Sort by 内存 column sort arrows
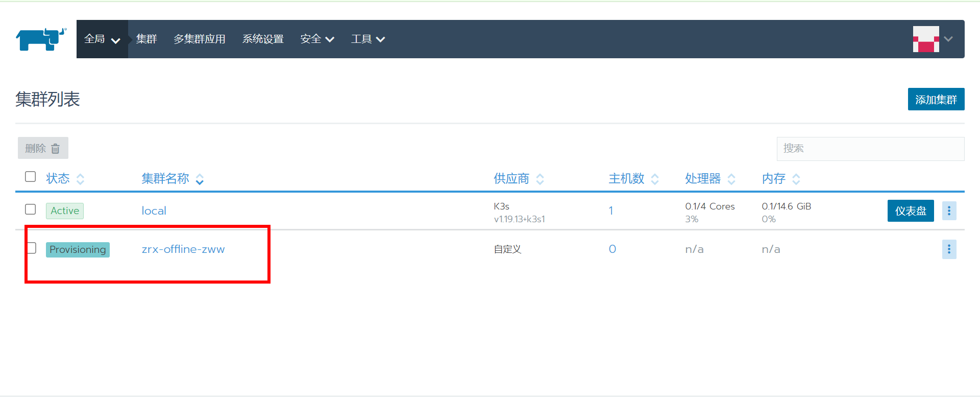Viewport: 980px width, 397px height. click(x=796, y=179)
